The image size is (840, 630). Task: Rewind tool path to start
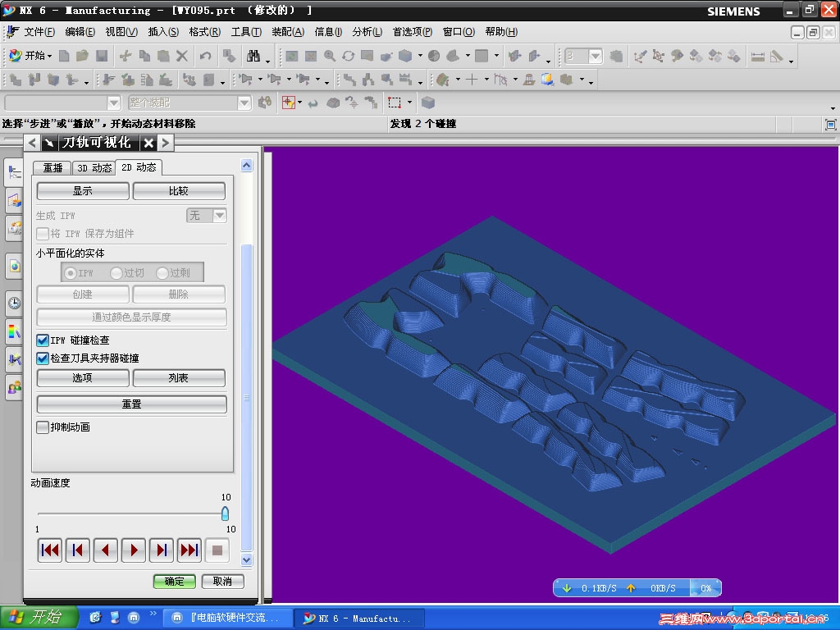[x=50, y=550]
